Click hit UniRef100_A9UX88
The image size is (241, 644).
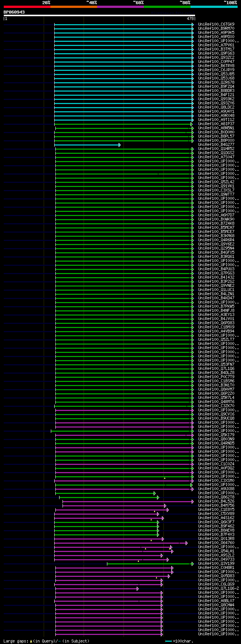click(x=216, y=489)
